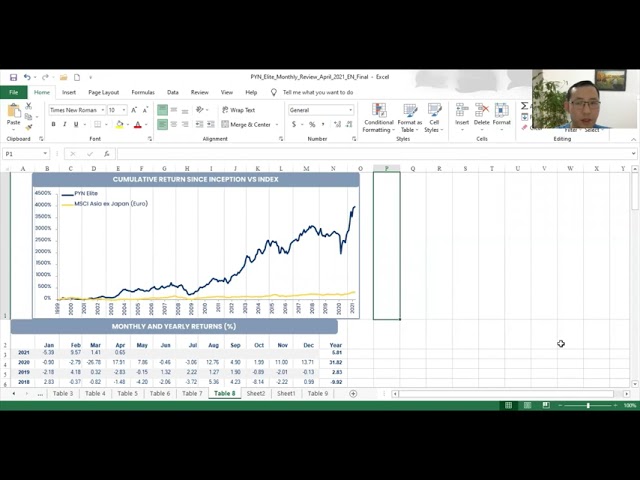Toggle top align
The image size is (640, 480).
pyautogui.click(x=162, y=110)
